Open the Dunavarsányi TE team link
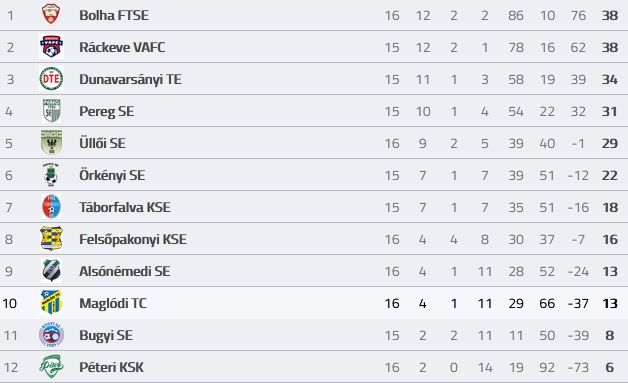 [x=130, y=79]
